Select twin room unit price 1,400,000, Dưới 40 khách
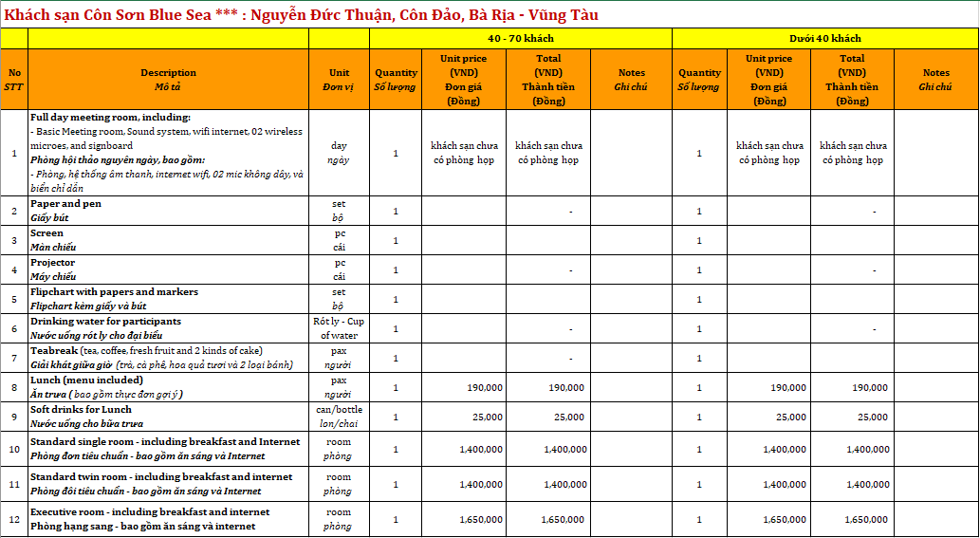 768,484
